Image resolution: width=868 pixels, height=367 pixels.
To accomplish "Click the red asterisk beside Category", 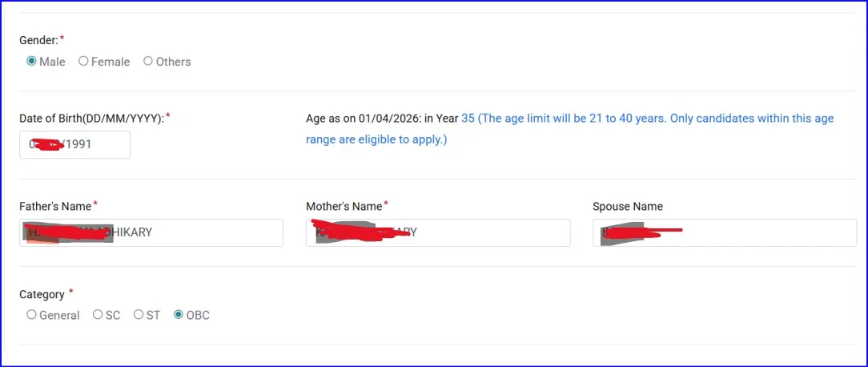I will [71, 292].
